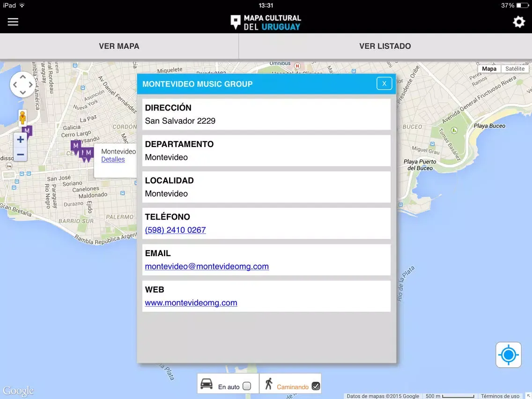Image resolution: width=532 pixels, height=399 pixels.
Task: Select the purple M marker near Galicia
Action: [76, 146]
